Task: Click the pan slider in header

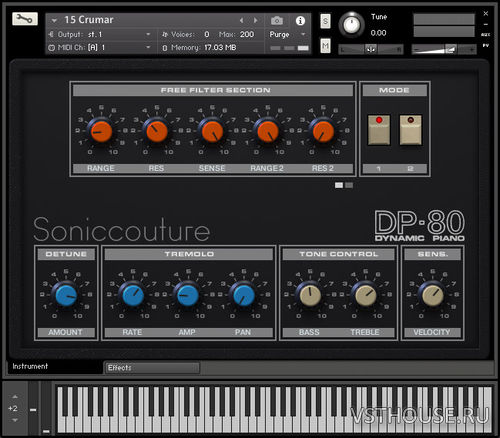Action: coord(371,49)
